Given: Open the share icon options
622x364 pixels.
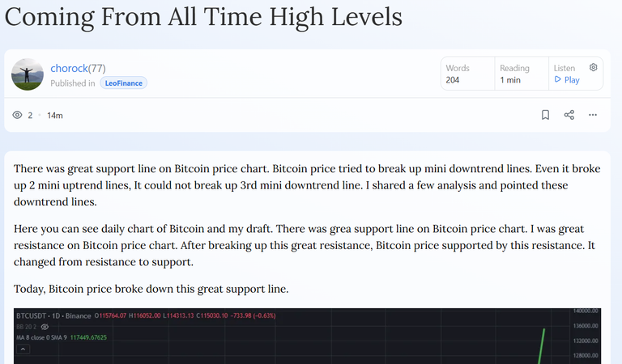Looking at the screenshot, I should pos(569,115).
